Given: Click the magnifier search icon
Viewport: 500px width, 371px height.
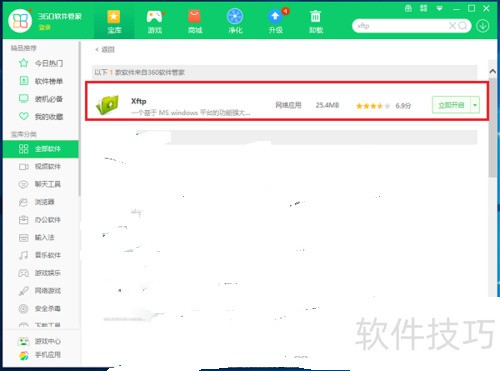Looking at the screenshot, I should point(462,26).
